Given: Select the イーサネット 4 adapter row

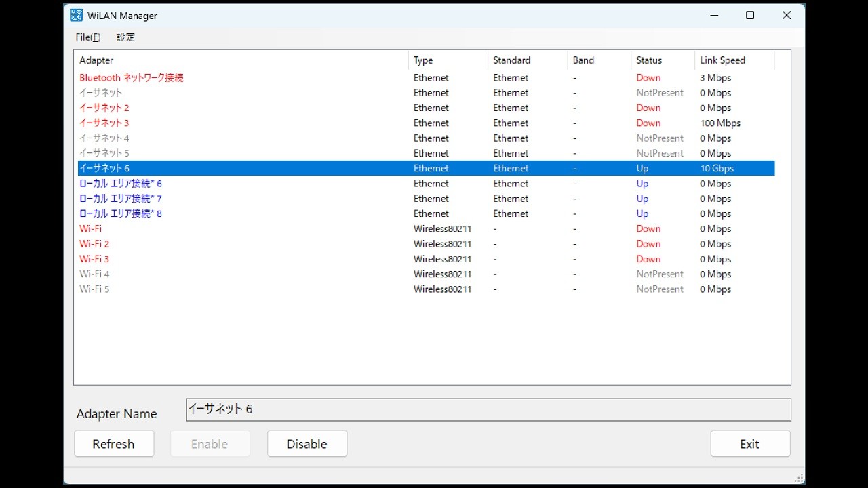Looking at the screenshot, I should tap(104, 138).
